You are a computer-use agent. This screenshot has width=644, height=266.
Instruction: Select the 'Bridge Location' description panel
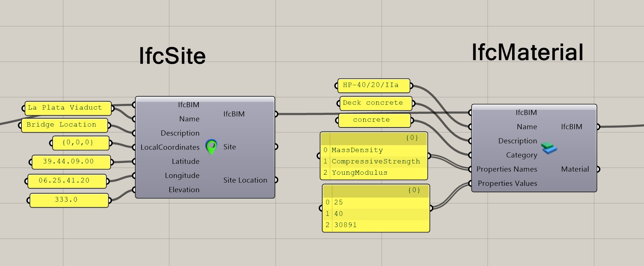tap(65, 125)
